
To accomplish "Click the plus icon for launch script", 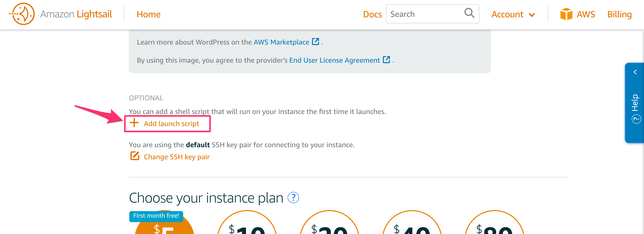I will [x=134, y=123].
